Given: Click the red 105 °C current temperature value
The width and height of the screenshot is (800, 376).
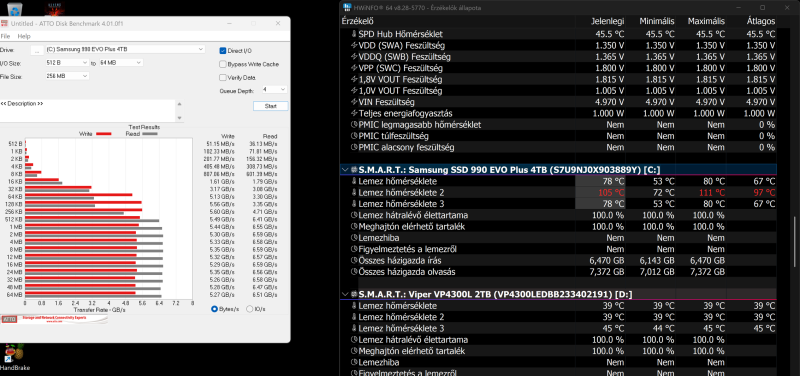Looking at the screenshot, I should [612, 193].
